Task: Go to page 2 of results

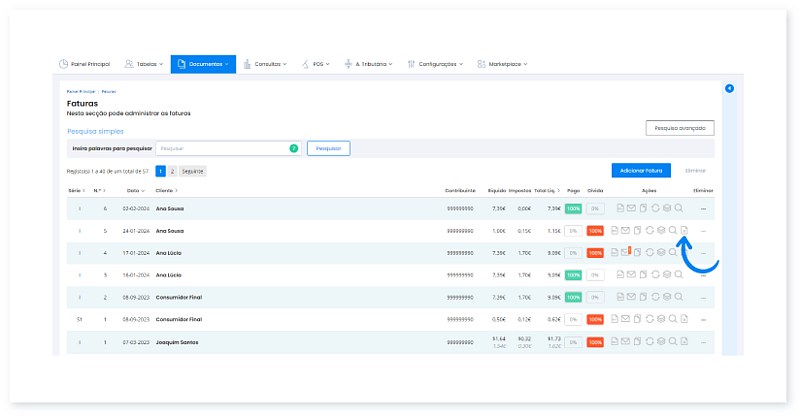Action: coord(172,171)
